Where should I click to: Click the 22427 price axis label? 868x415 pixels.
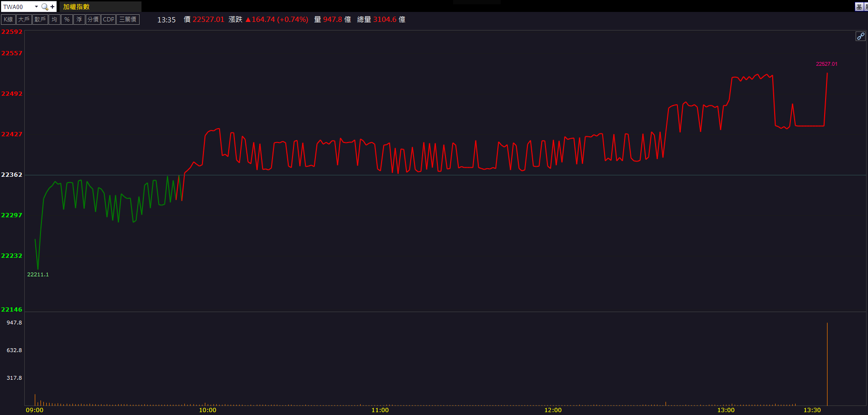12,134
